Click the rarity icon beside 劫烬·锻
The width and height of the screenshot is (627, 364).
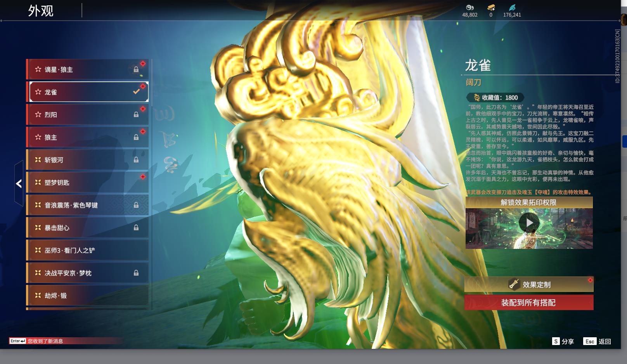point(38,295)
